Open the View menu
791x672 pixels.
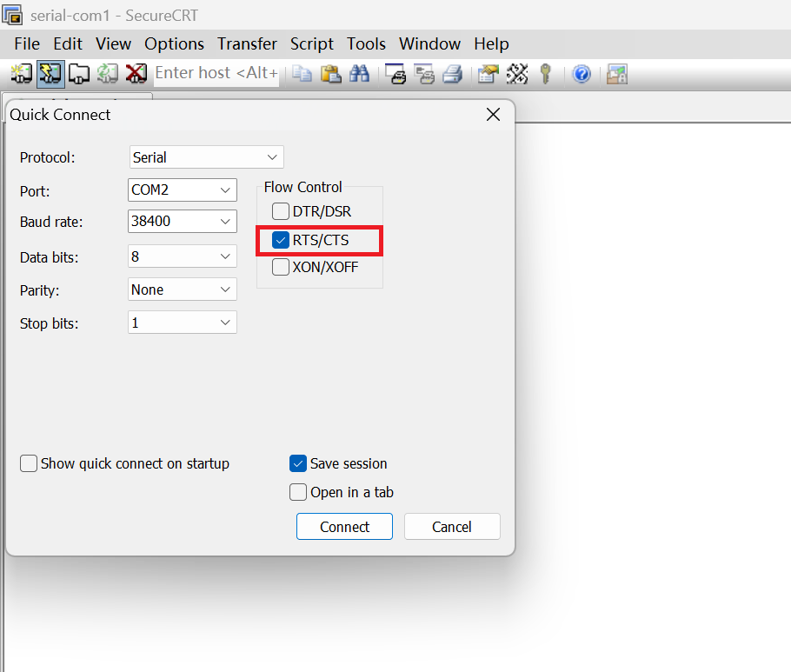coord(114,43)
